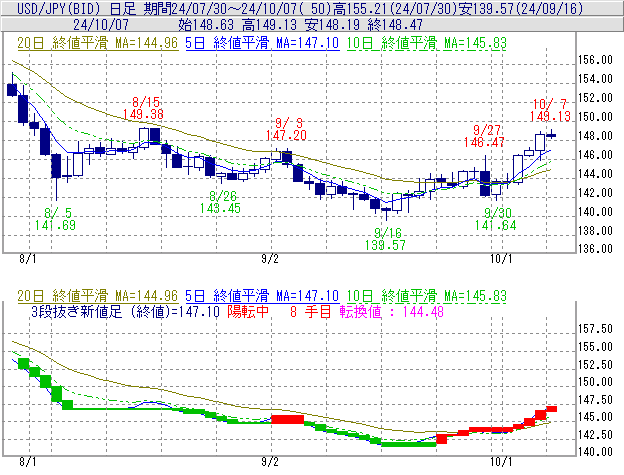Viewport: 624px width, 475px height.
Task: Click the 9/27 146.47 peak label
Action: pyautogui.click(x=484, y=136)
